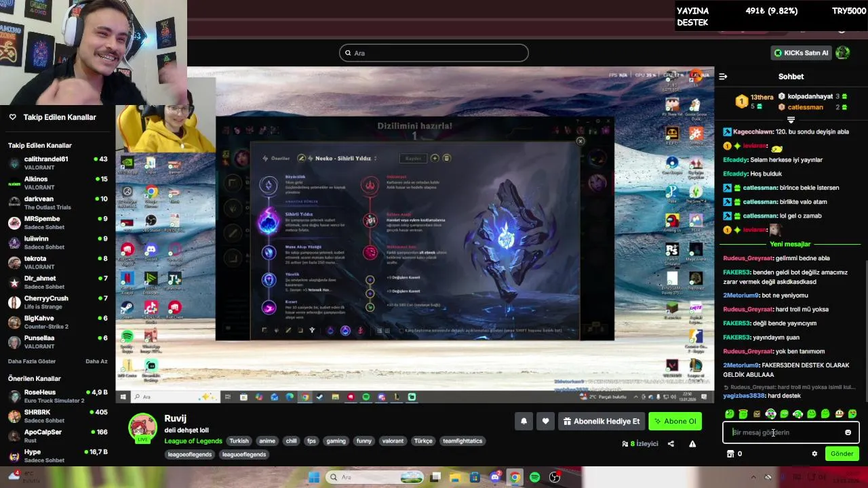Open CherryyCrush channel in sidebar

click(x=58, y=302)
